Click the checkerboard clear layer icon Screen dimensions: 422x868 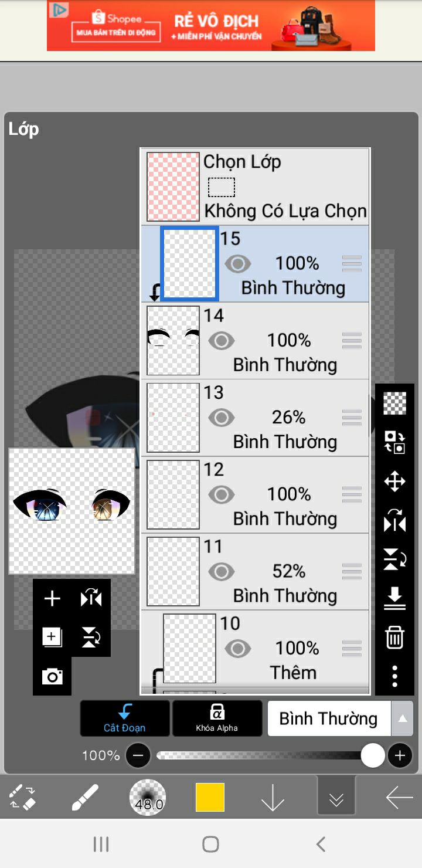pyautogui.click(x=394, y=404)
